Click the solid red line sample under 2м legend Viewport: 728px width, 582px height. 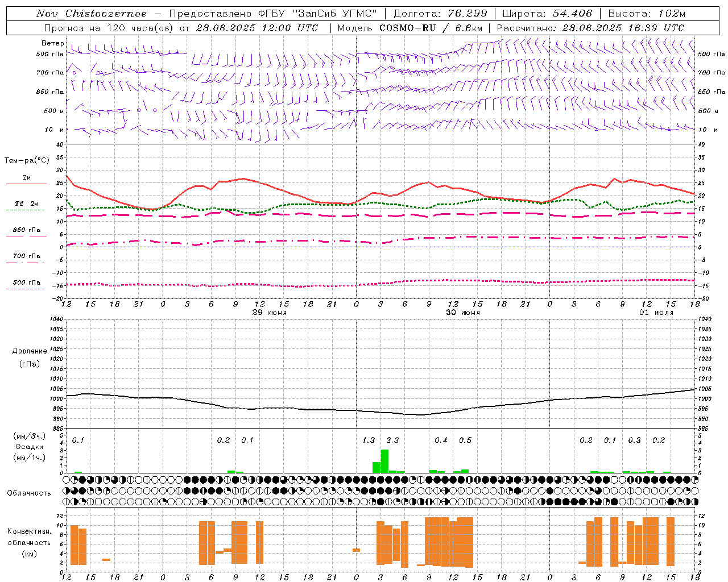(x=26, y=184)
